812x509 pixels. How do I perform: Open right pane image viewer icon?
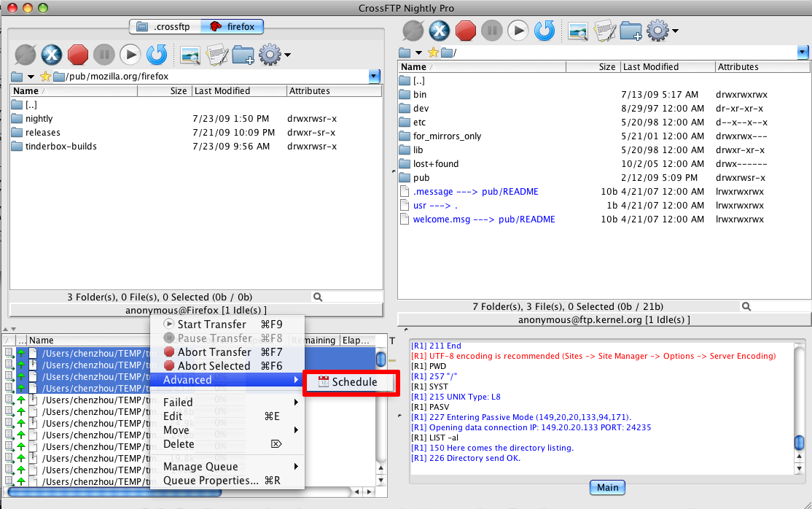coord(578,31)
